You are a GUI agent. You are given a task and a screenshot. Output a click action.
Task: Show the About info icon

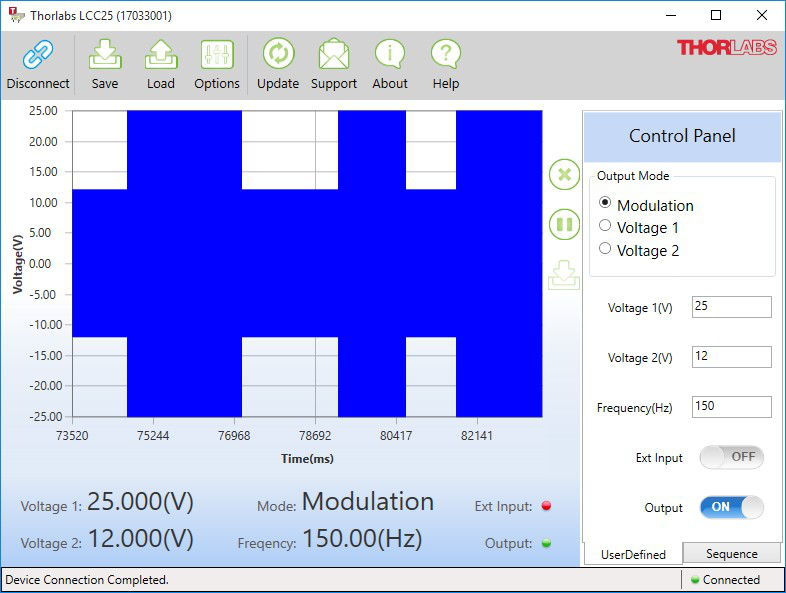coord(390,55)
